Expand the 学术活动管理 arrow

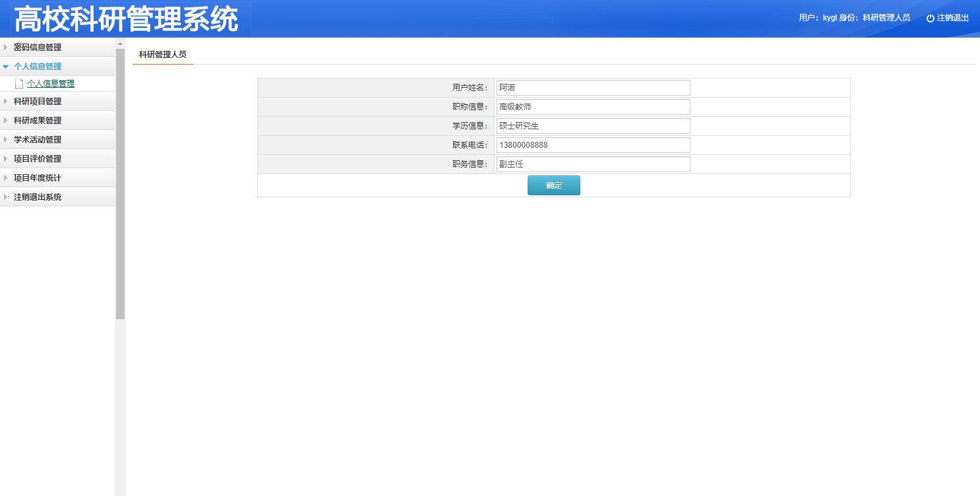[5, 140]
